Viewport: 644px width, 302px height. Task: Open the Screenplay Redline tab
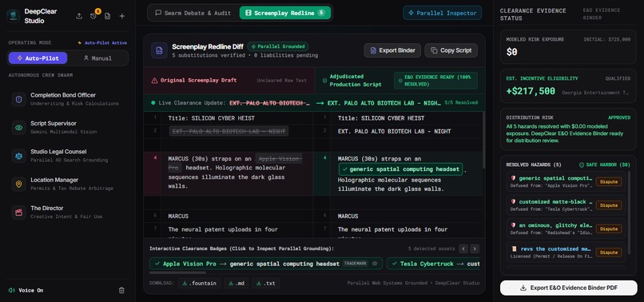(285, 13)
